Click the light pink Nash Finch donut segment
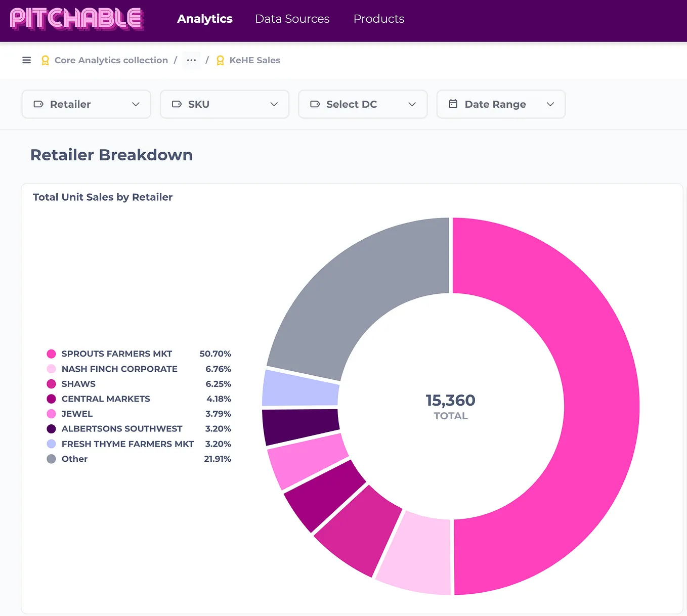 pyautogui.click(x=417, y=554)
